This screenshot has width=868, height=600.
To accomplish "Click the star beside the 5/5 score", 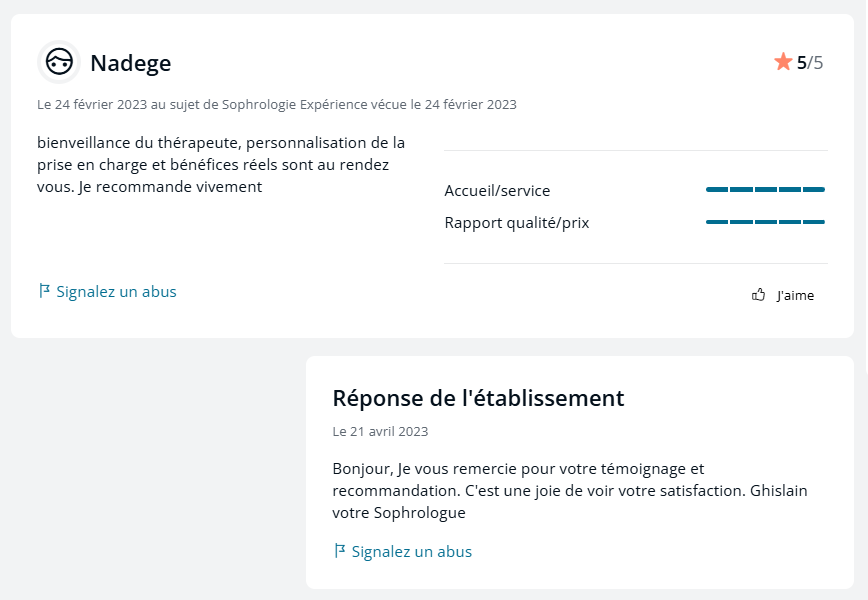I will (784, 61).
